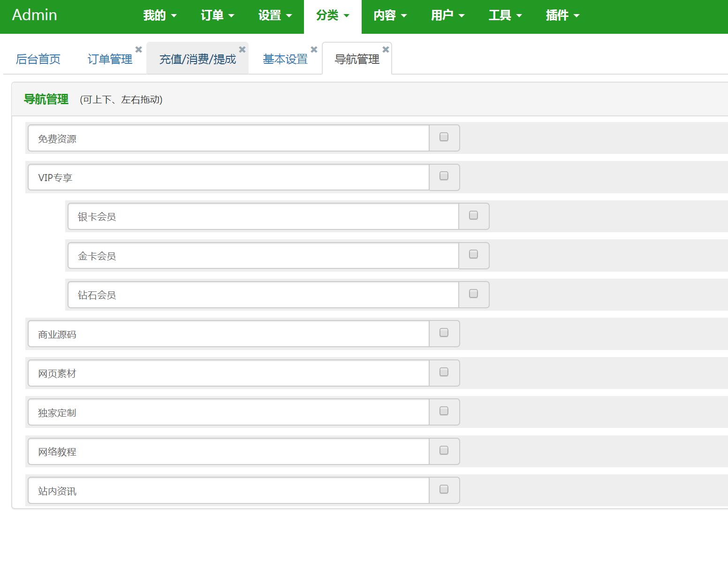Toggle the 站内资讯 checkbox
Viewport: 728px width, 579px height.
(x=444, y=489)
